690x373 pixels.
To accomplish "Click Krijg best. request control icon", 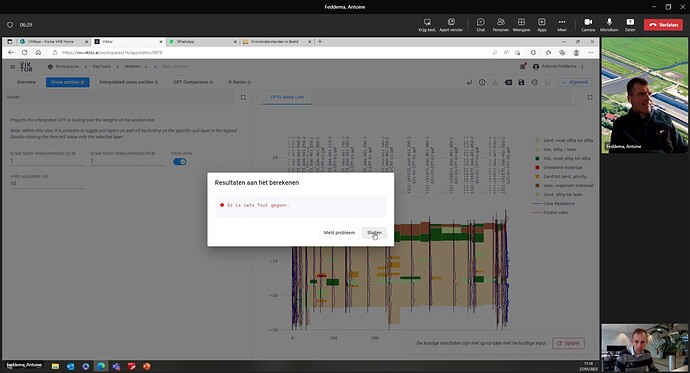I will point(427,25).
